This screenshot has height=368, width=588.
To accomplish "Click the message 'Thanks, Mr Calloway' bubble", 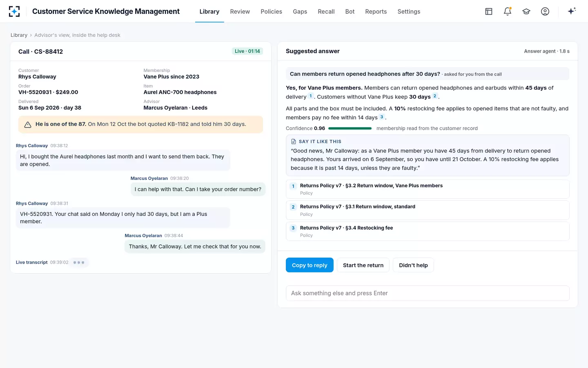I will tap(195, 247).
